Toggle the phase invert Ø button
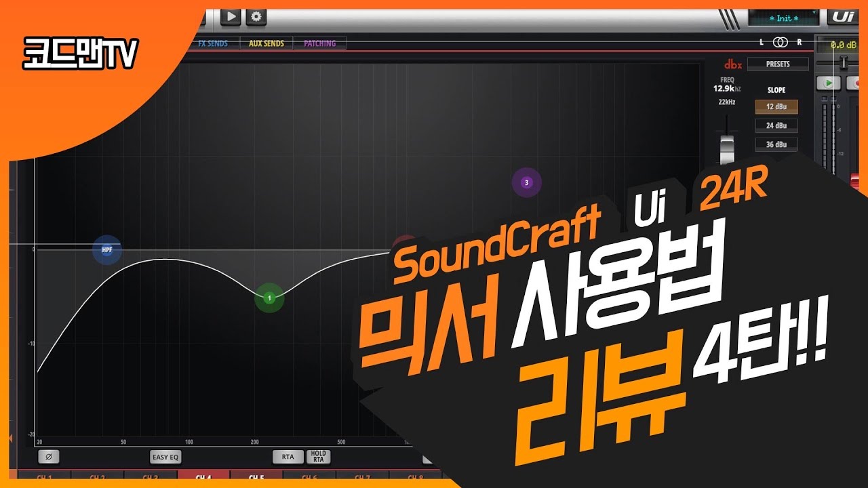The width and height of the screenshot is (868, 488). tap(48, 457)
